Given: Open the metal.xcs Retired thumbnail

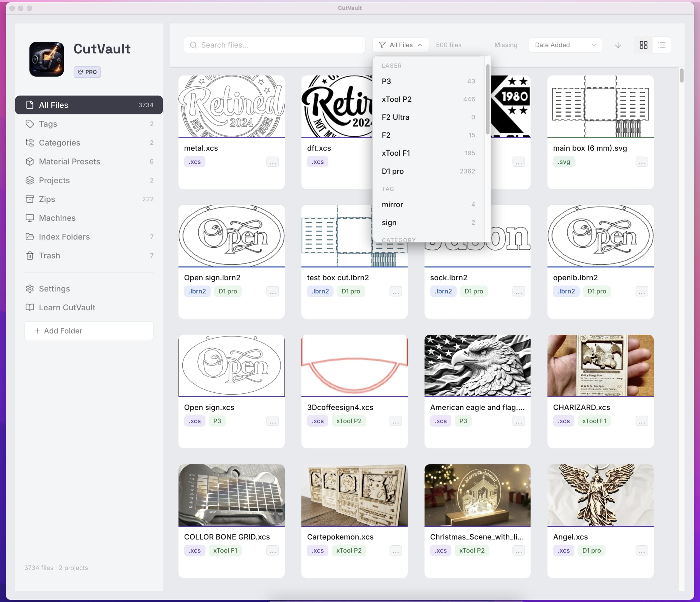Looking at the screenshot, I should pos(231,106).
